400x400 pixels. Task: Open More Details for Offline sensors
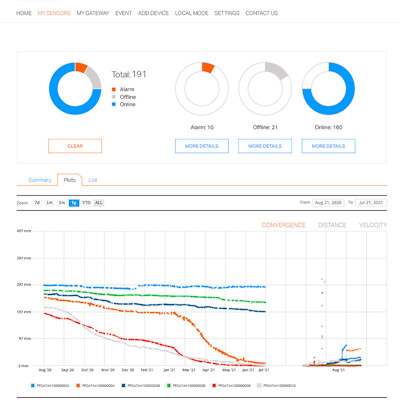[x=265, y=146]
